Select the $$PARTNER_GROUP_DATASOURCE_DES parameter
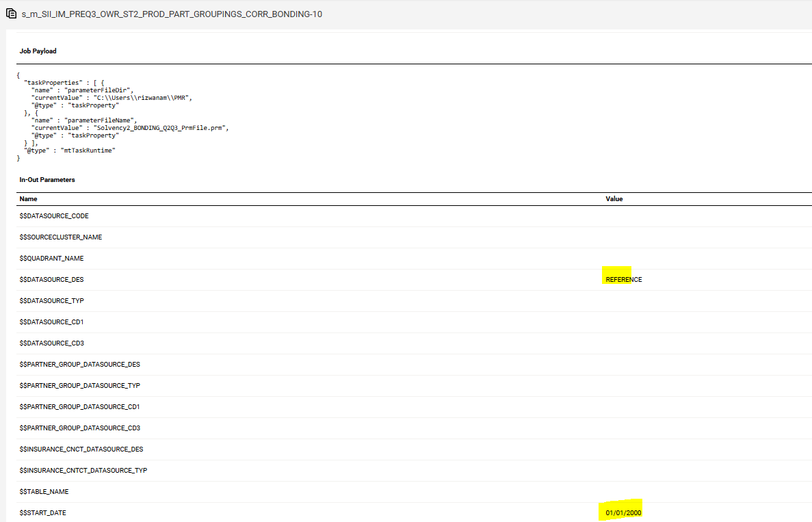This screenshot has width=812, height=522. [80, 365]
